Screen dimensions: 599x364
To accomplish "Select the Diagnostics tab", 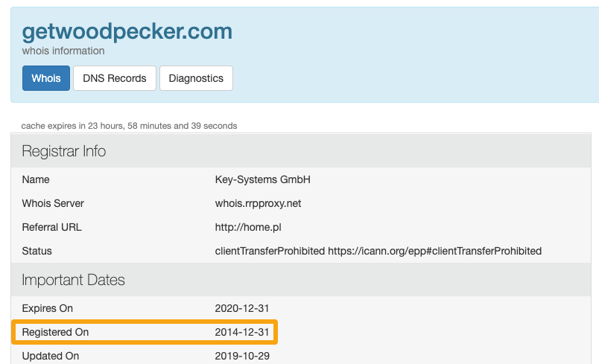I will click(x=196, y=78).
